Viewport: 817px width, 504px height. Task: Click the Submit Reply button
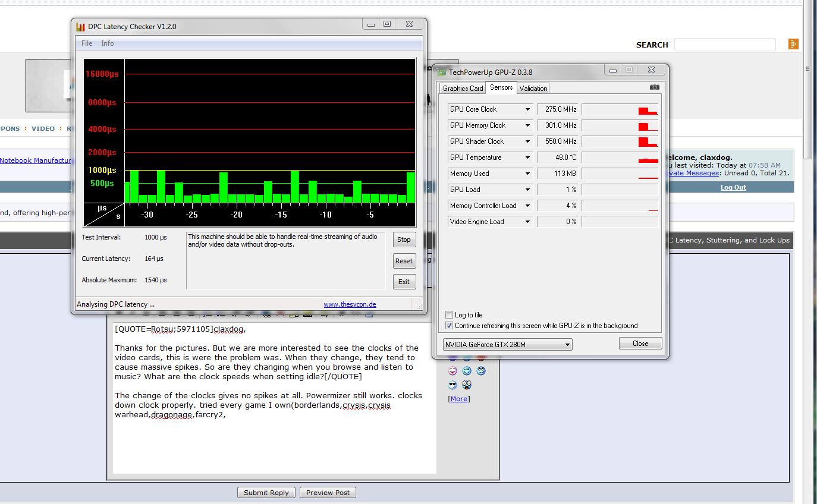266,492
